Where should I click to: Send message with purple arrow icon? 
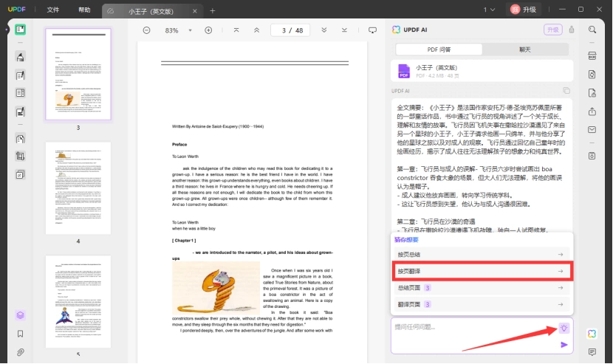564,345
